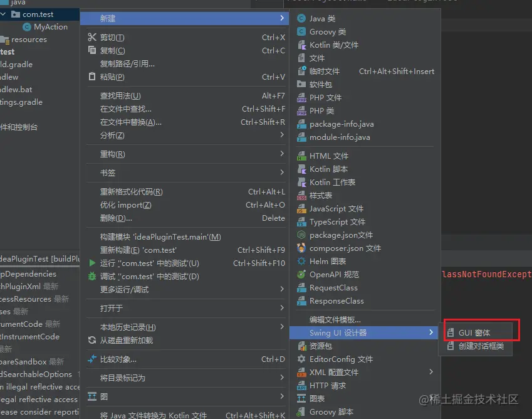The height and width of the screenshot is (419, 532).
Task: Select 将 Java 文件转换为 Kotlin 文件
Action: [185, 415]
